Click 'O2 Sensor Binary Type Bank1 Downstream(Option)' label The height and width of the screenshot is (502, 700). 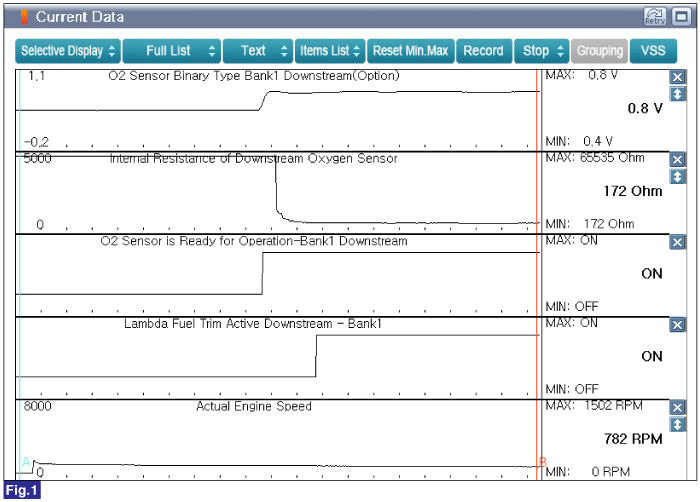[254, 76]
